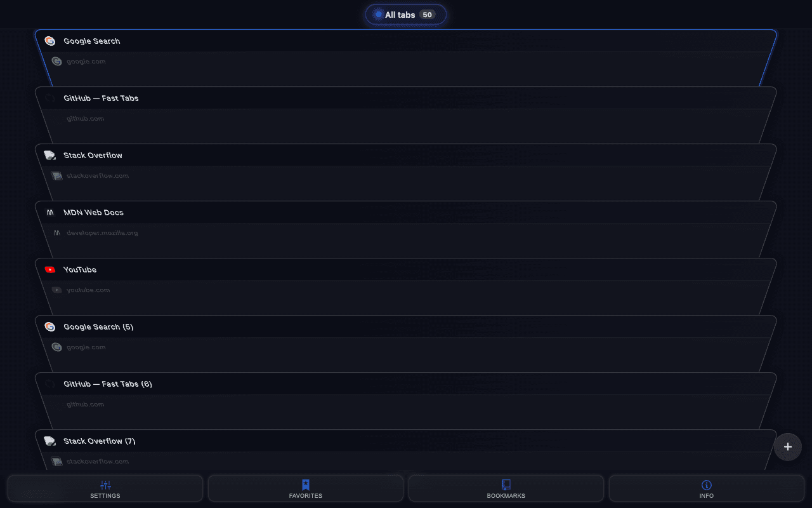
Task: Click github.com under 'GitHub — Fast Tabs (6)'
Action: (x=86, y=404)
